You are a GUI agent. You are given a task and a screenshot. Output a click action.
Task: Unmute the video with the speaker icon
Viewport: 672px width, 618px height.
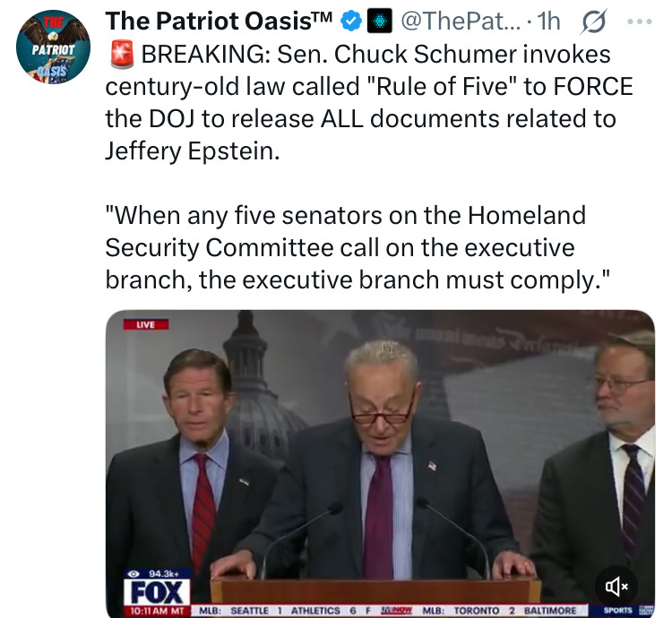616,587
